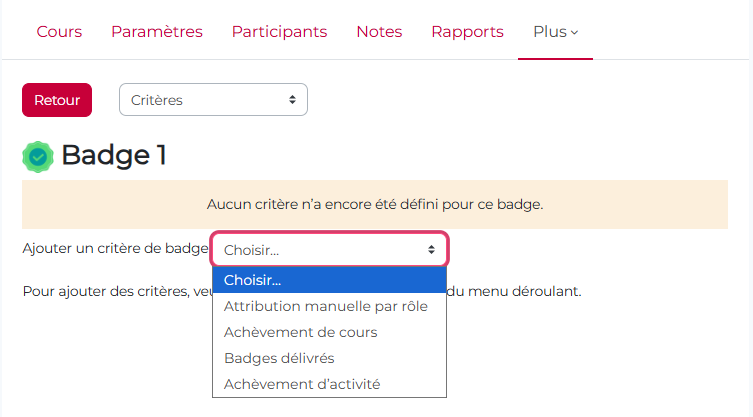Click the green badge checkmark icon
This screenshot has height=417, width=753.
tap(38, 156)
